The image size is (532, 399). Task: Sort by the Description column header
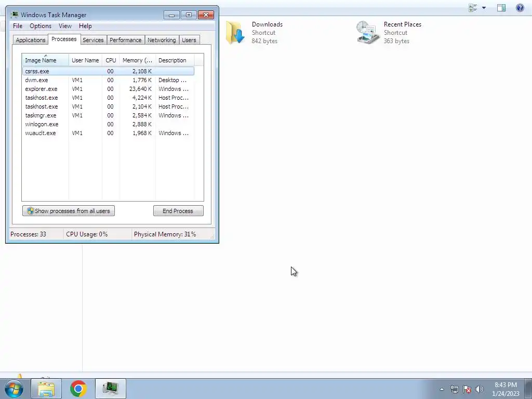[x=175, y=60]
